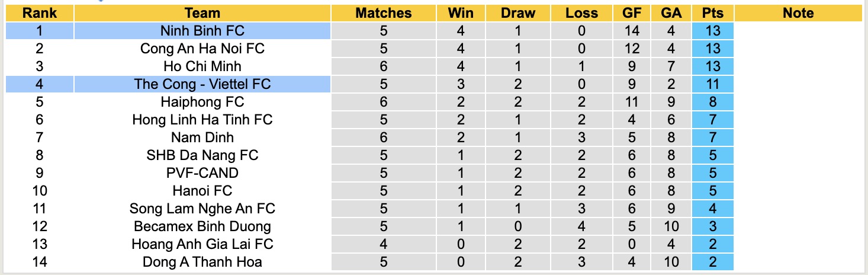Open SHB Da Nang FC team link
This screenshot has width=868, height=275.
click(x=202, y=155)
